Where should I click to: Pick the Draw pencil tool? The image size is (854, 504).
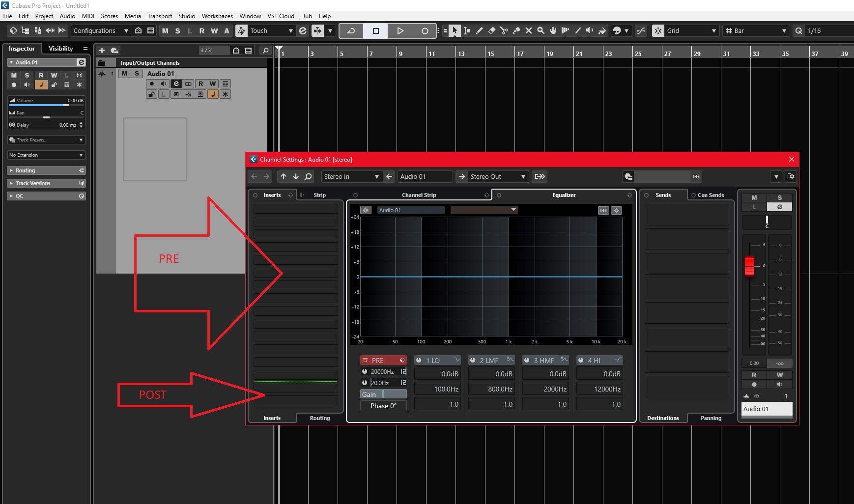(479, 30)
